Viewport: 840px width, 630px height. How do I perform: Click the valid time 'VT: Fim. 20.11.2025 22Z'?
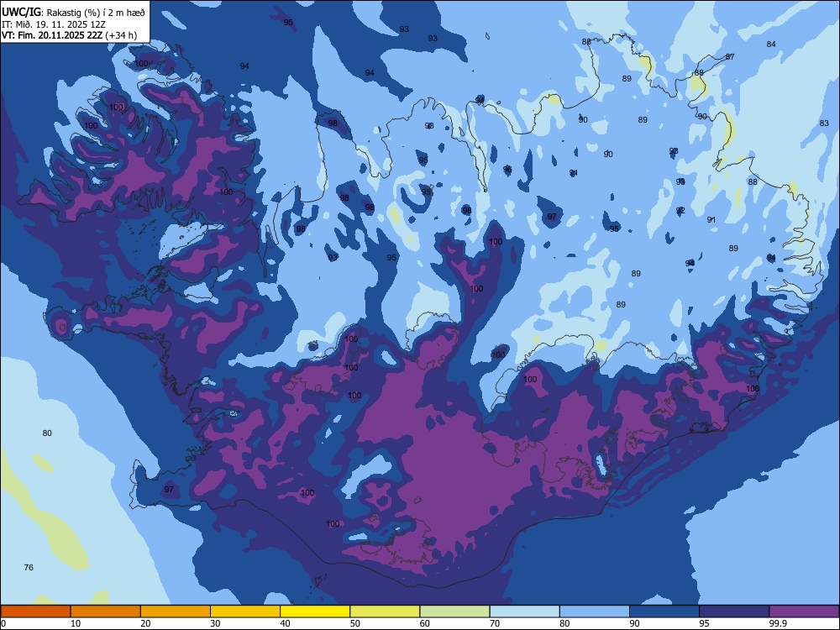coord(52,35)
